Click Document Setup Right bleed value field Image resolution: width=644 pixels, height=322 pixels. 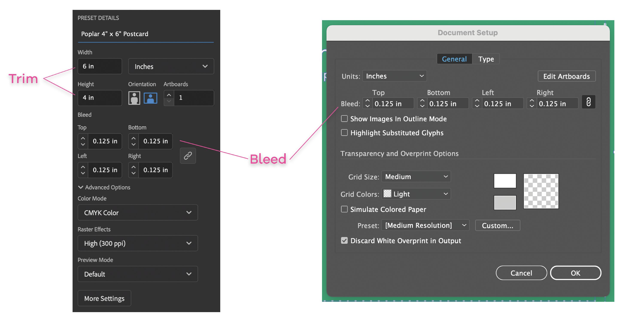tap(557, 103)
